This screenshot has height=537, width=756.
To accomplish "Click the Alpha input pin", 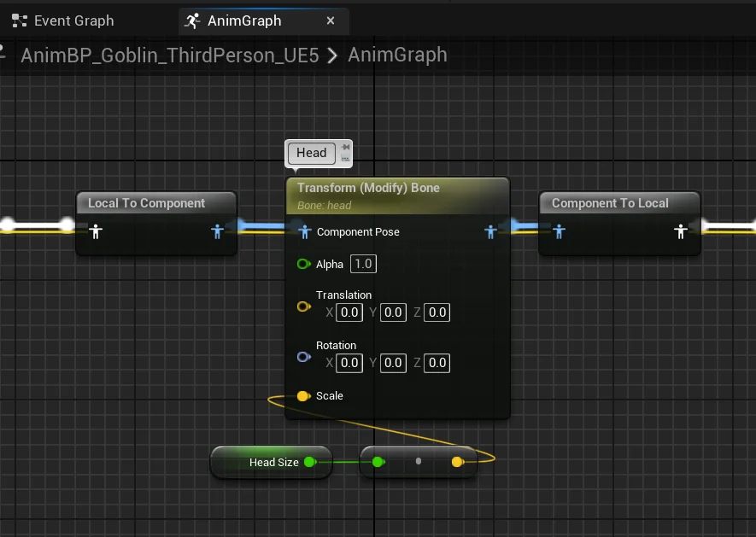I will (304, 264).
